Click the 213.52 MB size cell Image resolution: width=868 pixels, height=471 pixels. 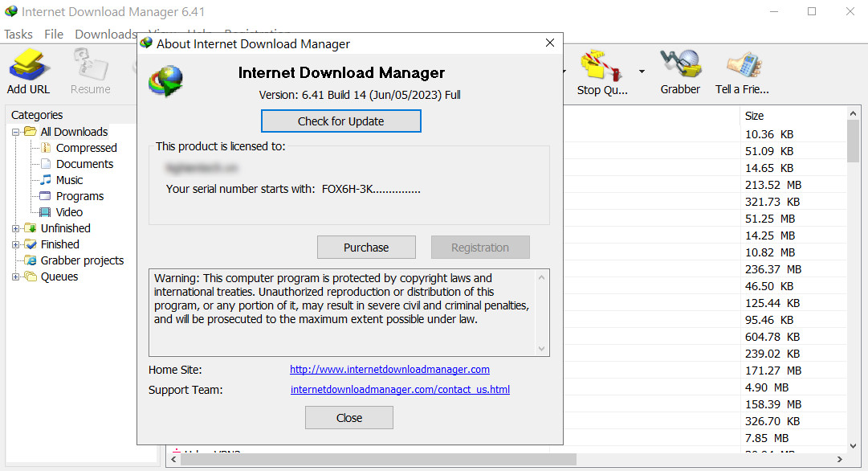pyautogui.click(x=772, y=185)
